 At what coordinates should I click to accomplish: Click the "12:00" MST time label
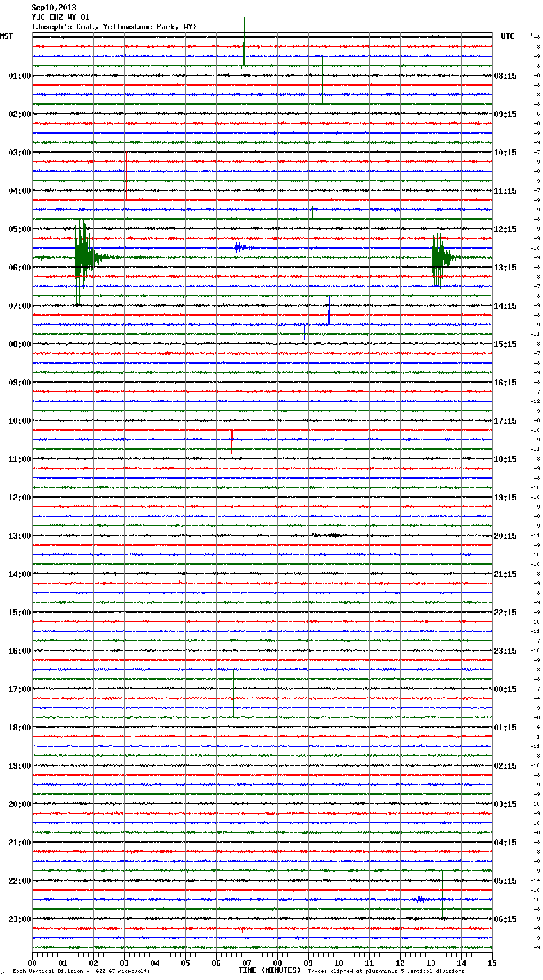pyautogui.click(x=20, y=498)
